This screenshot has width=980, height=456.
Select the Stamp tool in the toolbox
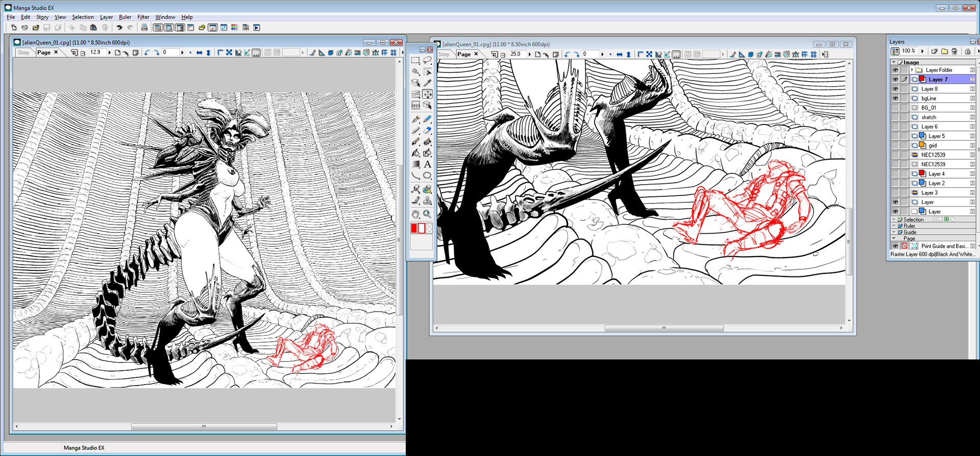coord(427,201)
